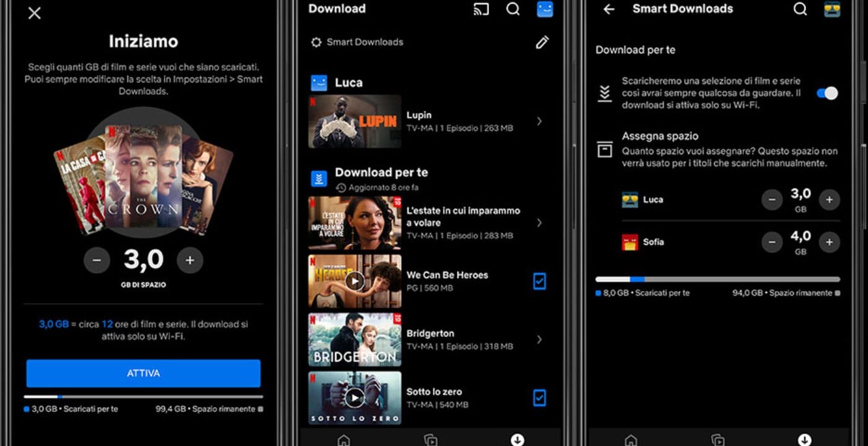Viewport: 868px width, 446px height.
Task: Decrease Sofia's assigned space
Action: (x=772, y=242)
